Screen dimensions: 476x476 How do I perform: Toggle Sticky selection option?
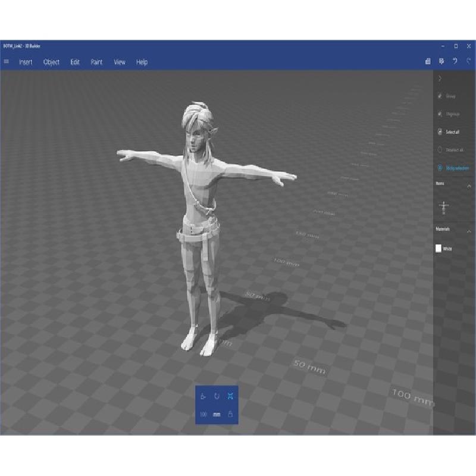(x=453, y=168)
